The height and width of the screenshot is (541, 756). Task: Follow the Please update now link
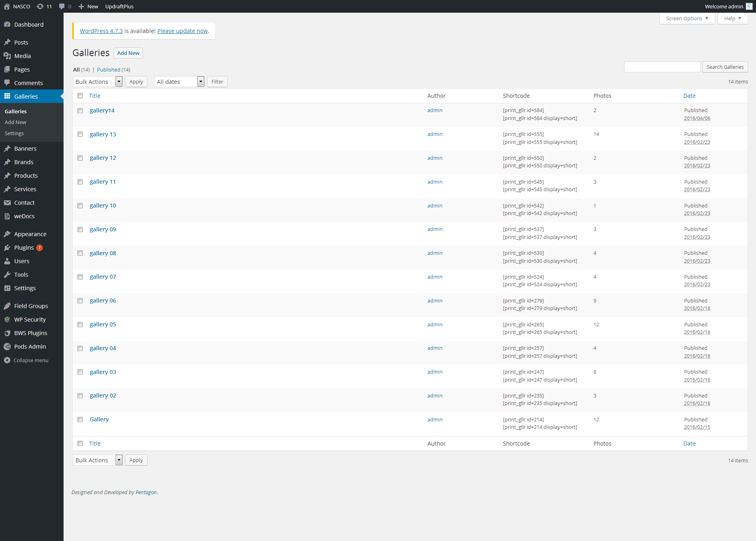coord(182,31)
